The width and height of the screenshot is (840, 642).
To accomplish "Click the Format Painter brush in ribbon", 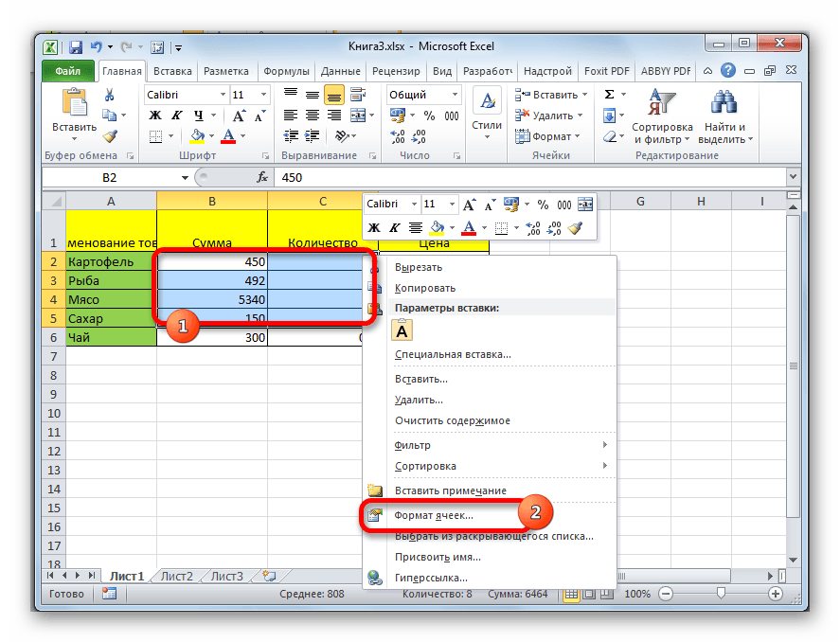I will click(x=110, y=136).
